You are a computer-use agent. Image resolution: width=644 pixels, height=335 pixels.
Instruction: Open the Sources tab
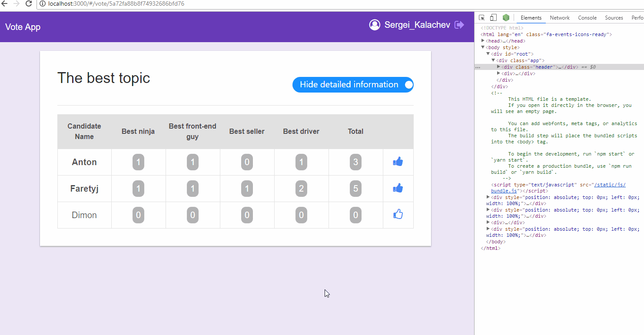click(614, 18)
